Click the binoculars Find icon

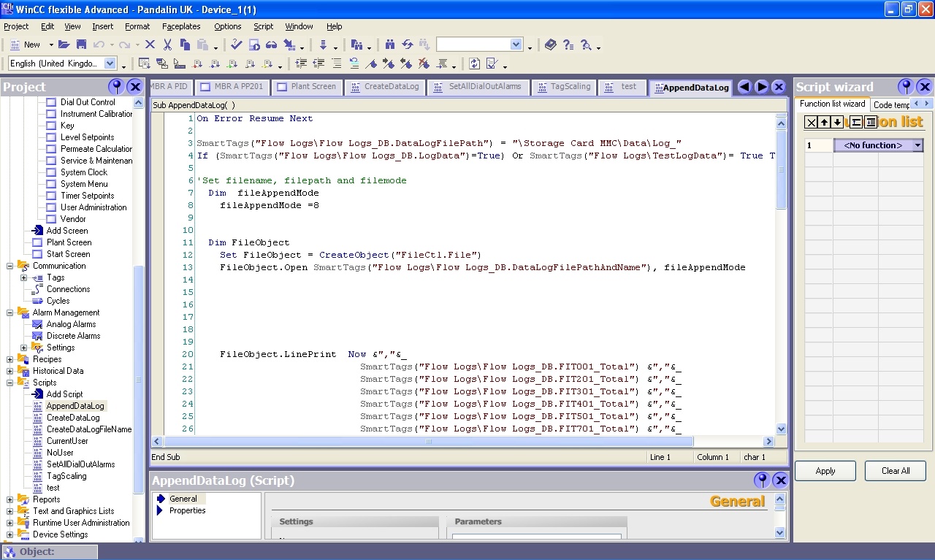(390, 45)
